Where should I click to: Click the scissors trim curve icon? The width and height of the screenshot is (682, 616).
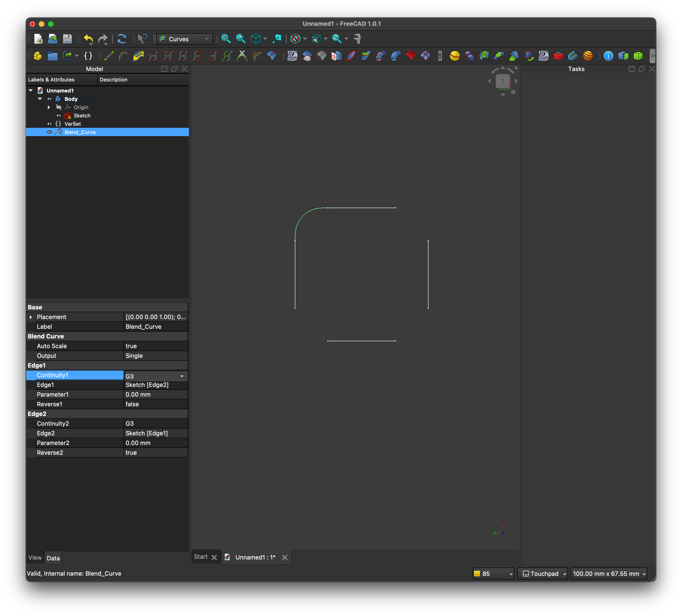pyautogui.click(x=242, y=56)
